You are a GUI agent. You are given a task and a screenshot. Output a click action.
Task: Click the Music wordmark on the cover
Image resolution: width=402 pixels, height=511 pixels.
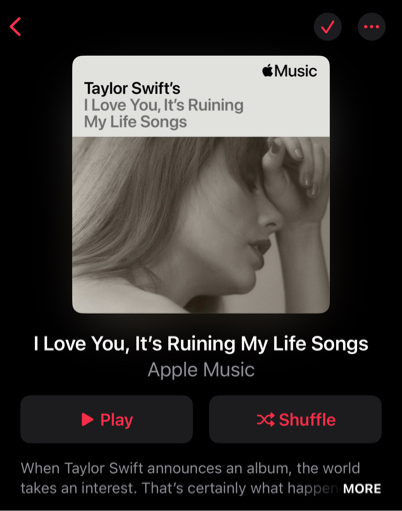[296, 71]
